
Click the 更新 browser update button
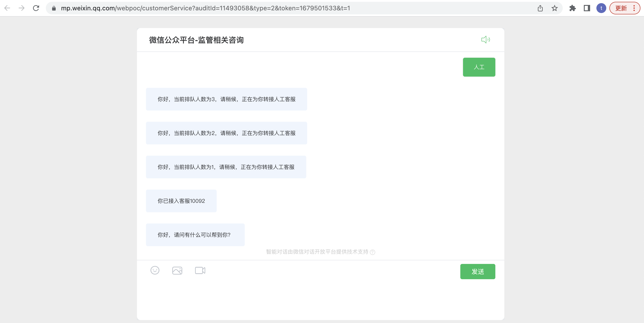tap(621, 8)
